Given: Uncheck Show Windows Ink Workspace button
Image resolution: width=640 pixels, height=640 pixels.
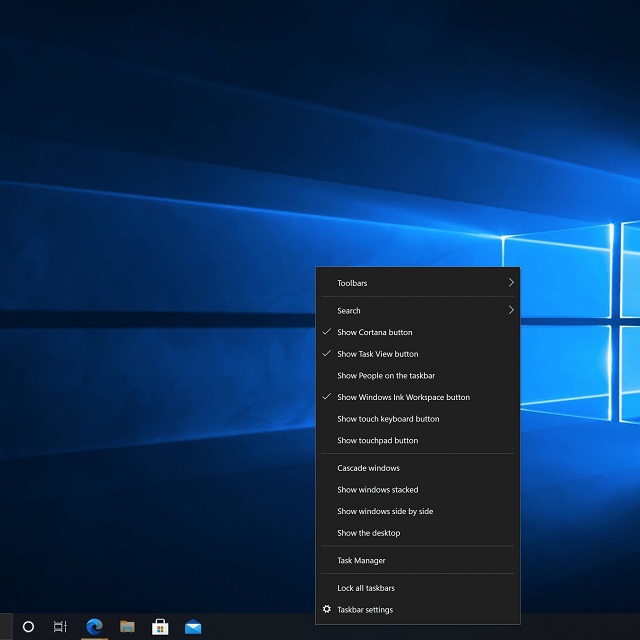Looking at the screenshot, I should 418,397.
